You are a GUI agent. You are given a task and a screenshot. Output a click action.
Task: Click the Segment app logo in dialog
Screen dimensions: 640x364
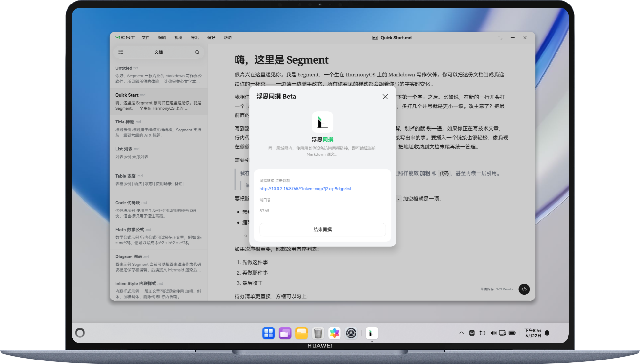[323, 122]
